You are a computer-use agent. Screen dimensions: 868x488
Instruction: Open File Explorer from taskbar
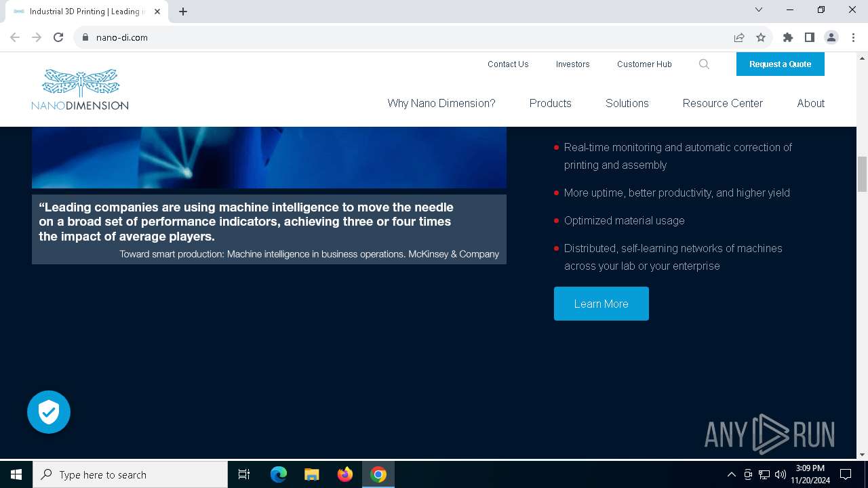click(312, 474)
